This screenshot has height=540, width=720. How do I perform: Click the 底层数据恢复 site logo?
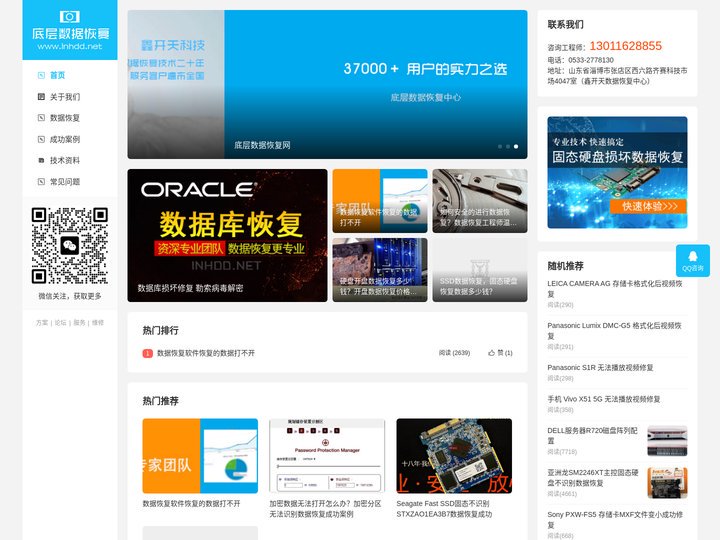(70, 30)
